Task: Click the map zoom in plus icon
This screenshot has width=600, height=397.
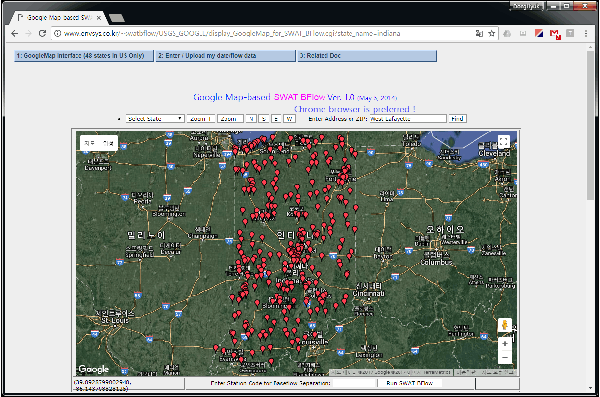Action: pyautogui.click(x=505, y=344)
